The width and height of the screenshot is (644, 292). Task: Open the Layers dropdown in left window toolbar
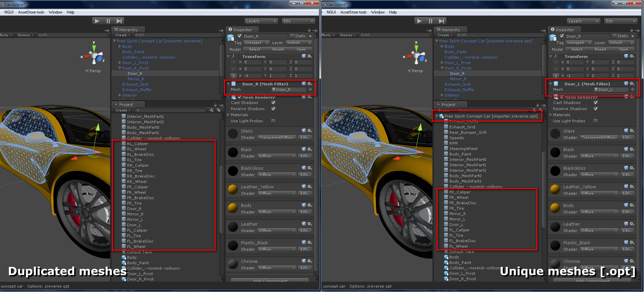click(x=261, y=21)
